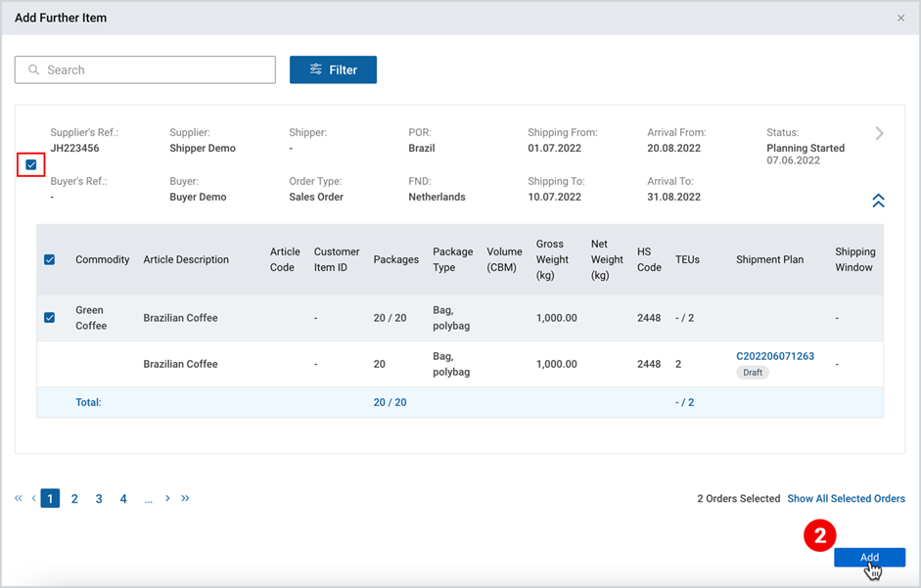Screen dimensions: 921x588
Task: Switch to page 4
Action: tap(123, 499)
